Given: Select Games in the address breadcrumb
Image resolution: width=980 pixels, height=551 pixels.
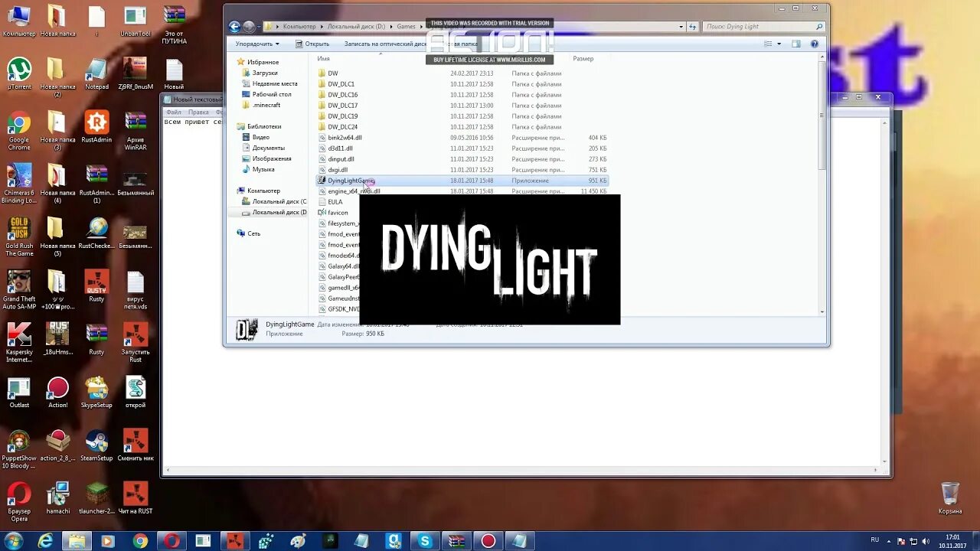Looking at the screenshot, I should [x=406, y=27].
